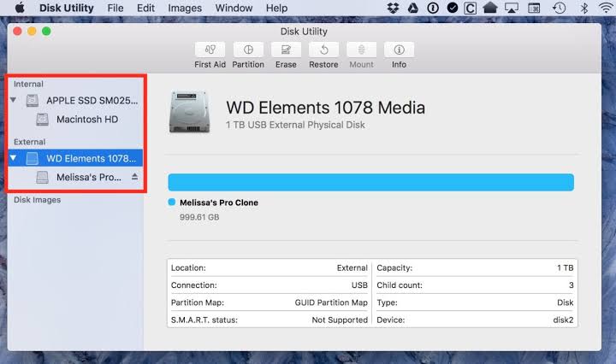Open the File menu

(x=115, y=8)
